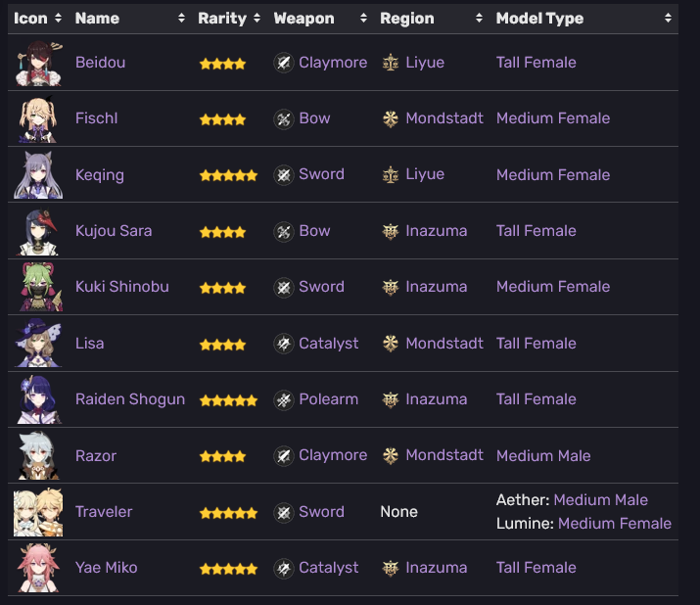Open the Raiden Shogun character link

[x=130, y=399]
